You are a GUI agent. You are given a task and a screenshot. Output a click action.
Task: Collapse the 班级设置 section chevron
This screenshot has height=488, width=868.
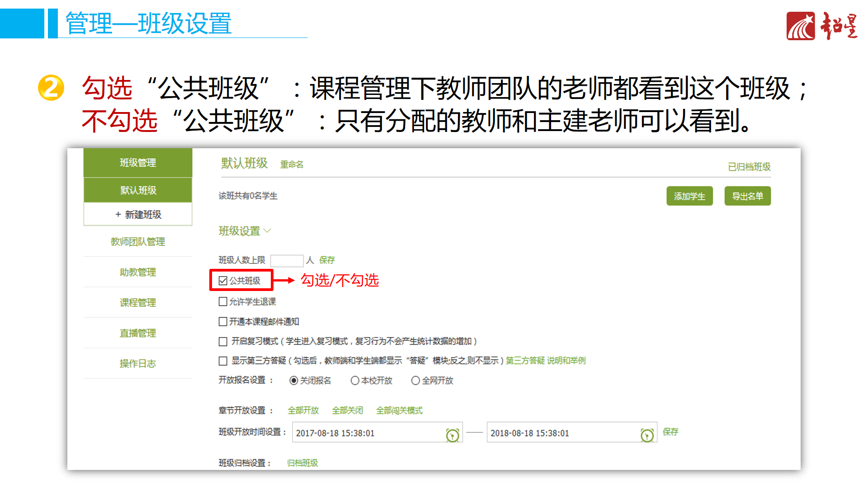(267, 231)
